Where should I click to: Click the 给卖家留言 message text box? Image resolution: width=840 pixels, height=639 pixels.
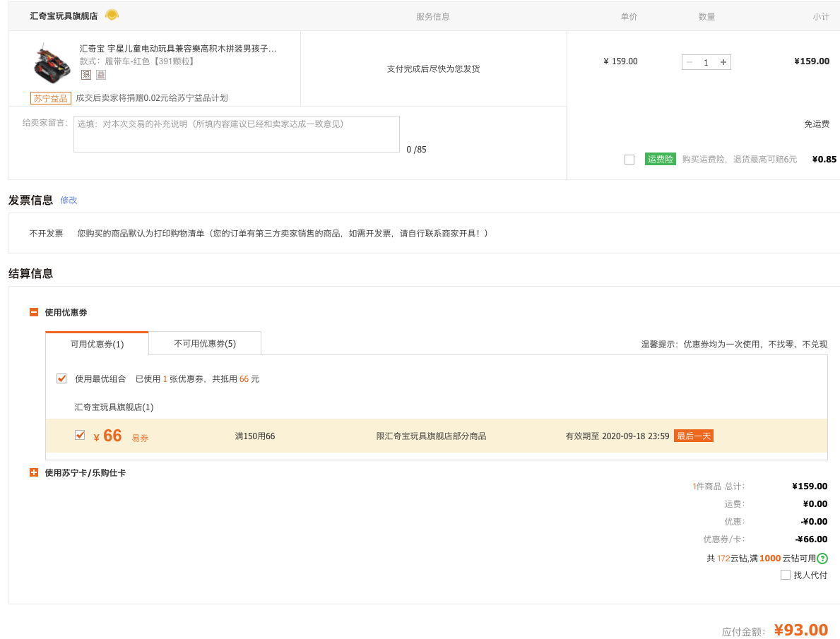(237, 134)
